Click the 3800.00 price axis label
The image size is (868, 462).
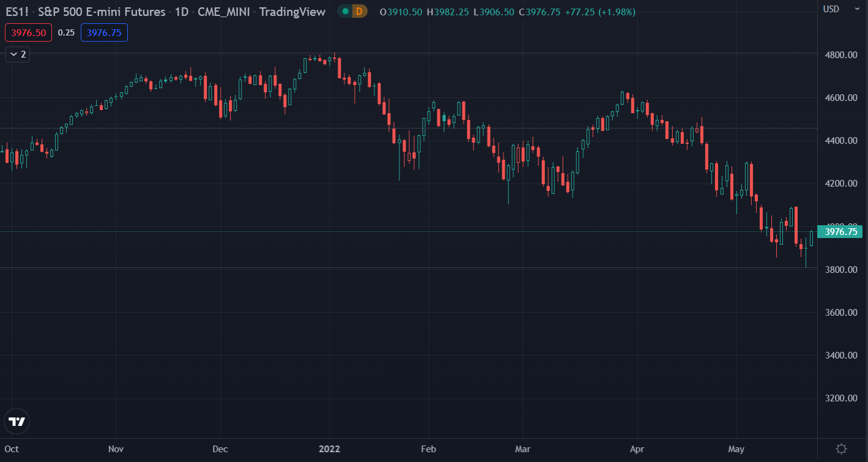tap(840, 269)
